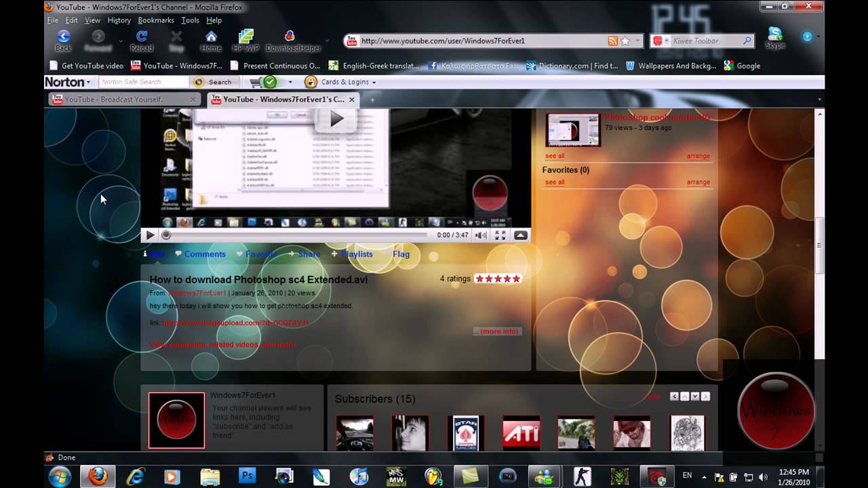Click subscribers previous page arrow
868x488 pixels.
pos(674,396)
